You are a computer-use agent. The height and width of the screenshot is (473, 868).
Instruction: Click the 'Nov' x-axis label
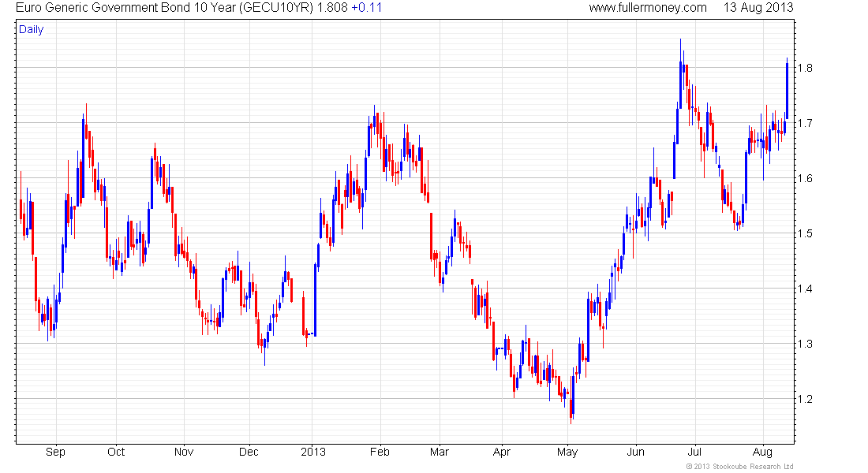[x=184, y=452]
